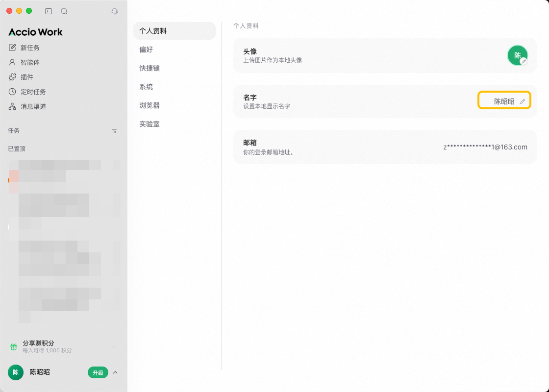549x392 pixels.
Task: Click the bottom-left 陈 user avatar
Action: click(16, 372)
